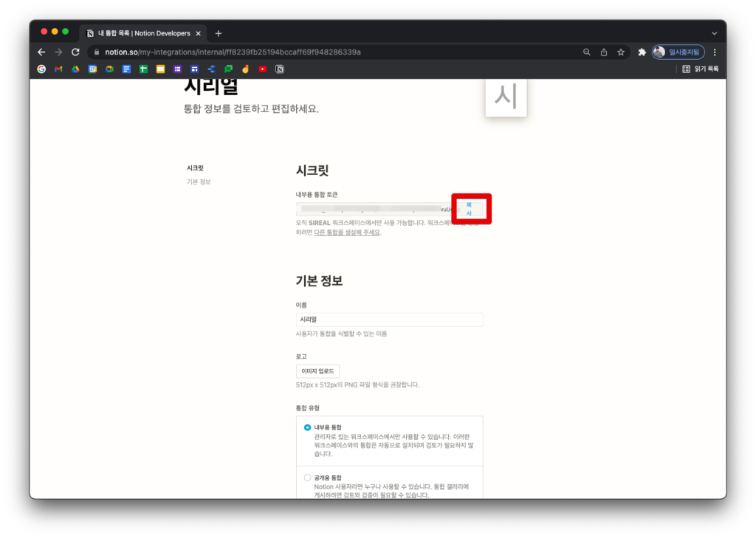This screenshot has width=756, height=538.
Task: Click the 시크릿 section heading
Action: (x=312, y=170)
